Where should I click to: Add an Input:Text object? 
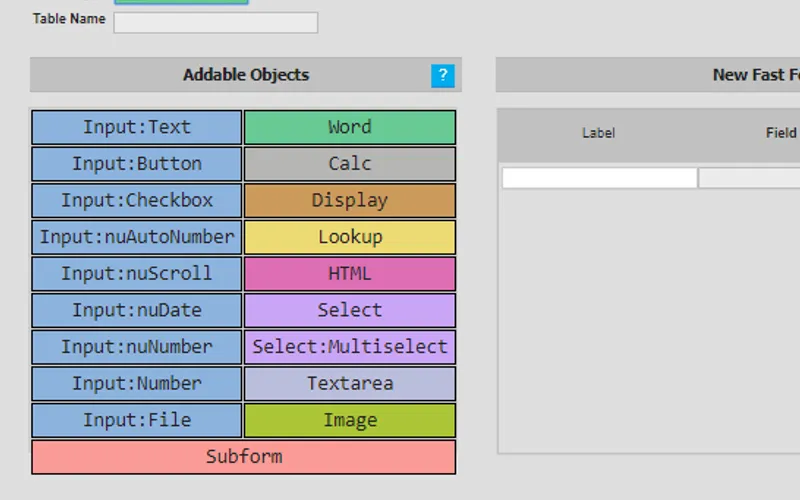click(x=137, y=127)
